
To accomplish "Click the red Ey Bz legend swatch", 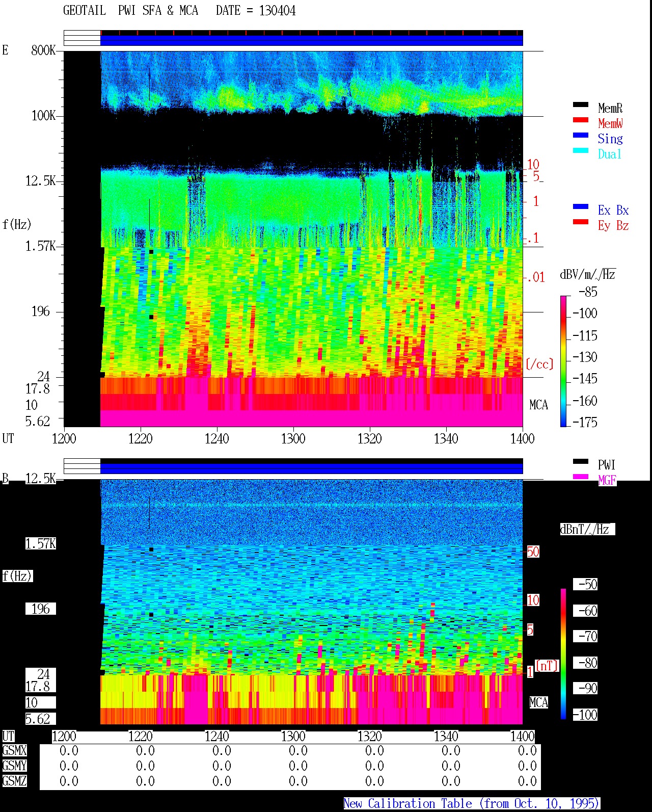I will coord(581,222).
